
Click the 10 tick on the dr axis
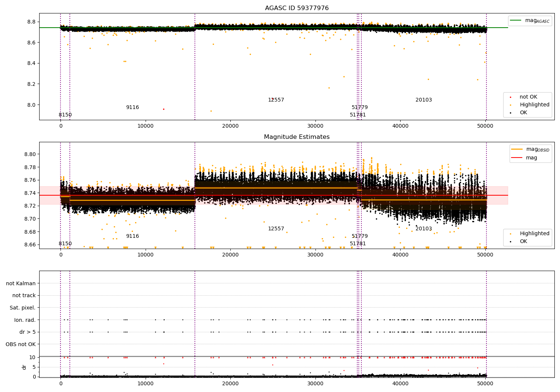(32, 357)
